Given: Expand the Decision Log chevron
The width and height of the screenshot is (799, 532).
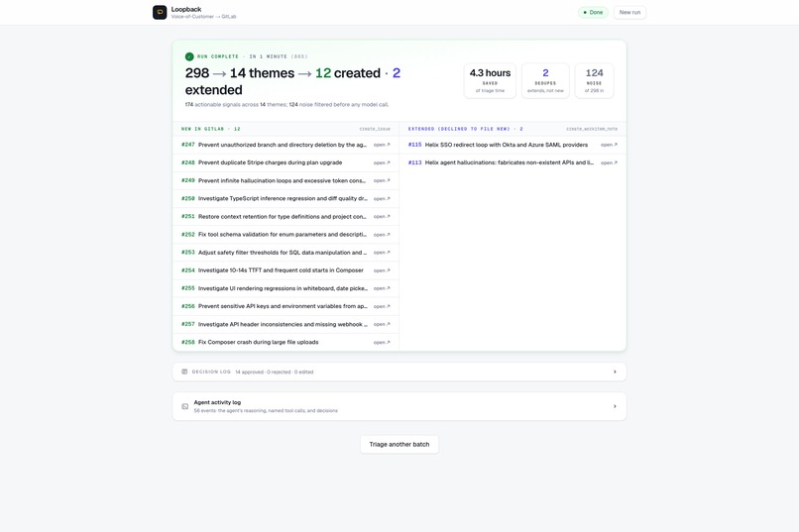Looking at the screenshot, I should pos(615,372).
